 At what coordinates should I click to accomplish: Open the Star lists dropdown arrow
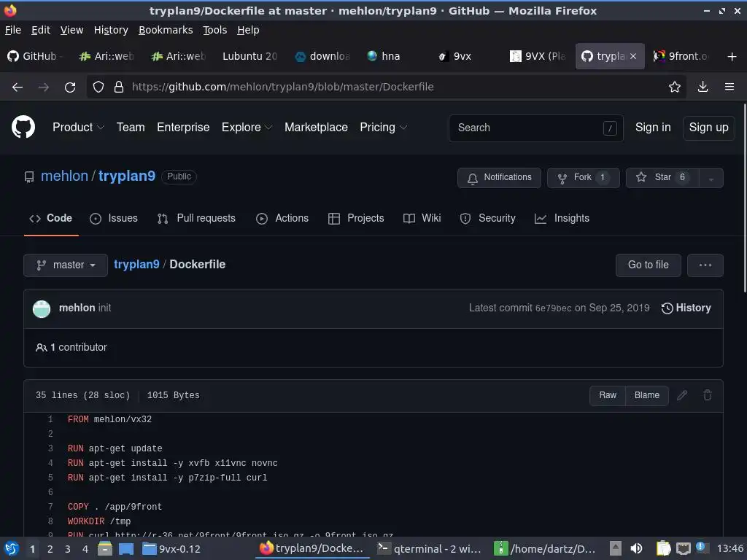(x=711, y=178)
